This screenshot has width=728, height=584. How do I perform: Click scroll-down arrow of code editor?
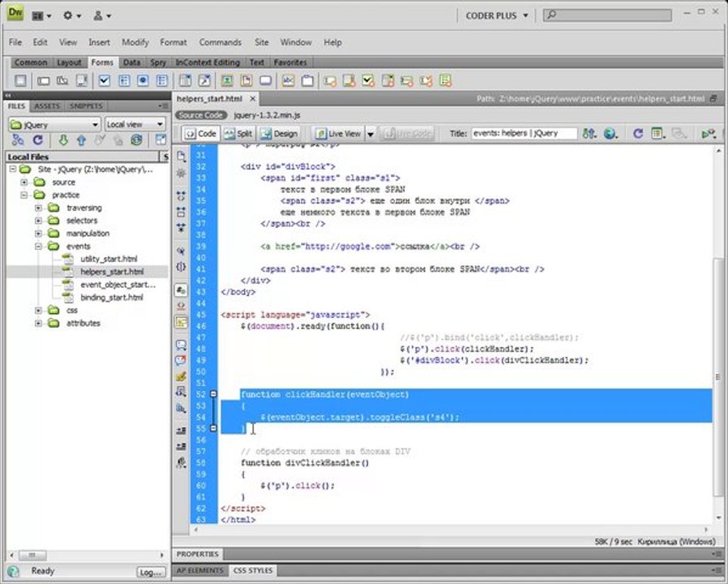718,518
